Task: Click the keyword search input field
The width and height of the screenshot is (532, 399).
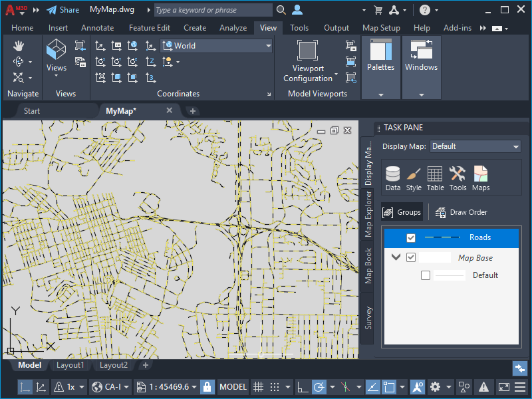Action: [x=213, y=10]
